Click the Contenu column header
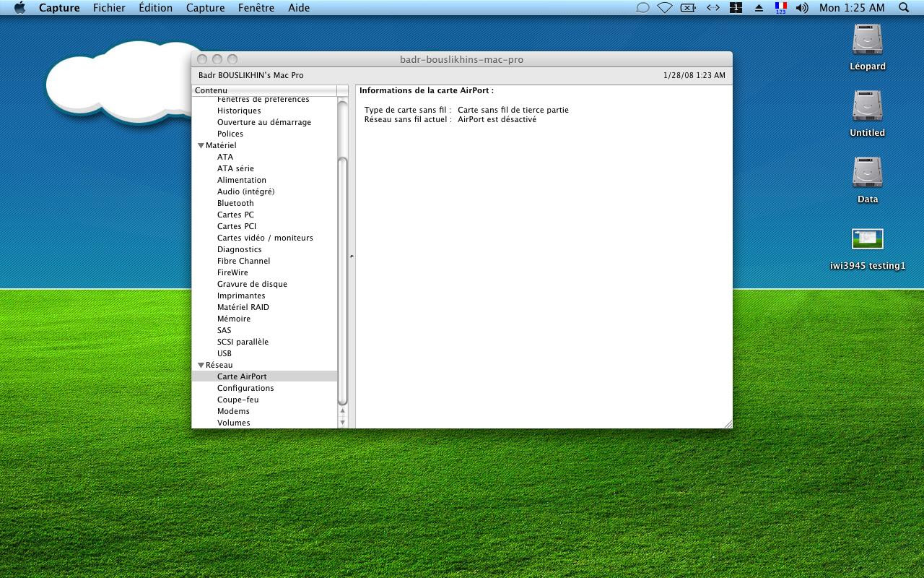Viewport: 924px width, 578px height. pyautogui.click(x=264, y=90)
